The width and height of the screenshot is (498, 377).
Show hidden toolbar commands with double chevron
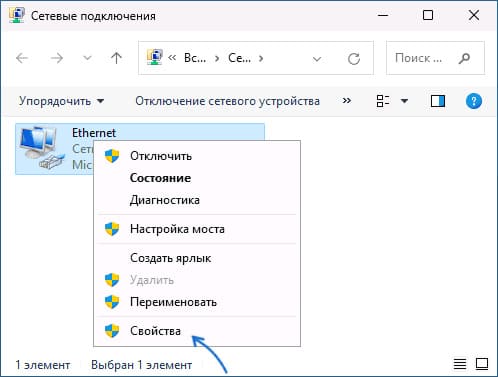347,100
